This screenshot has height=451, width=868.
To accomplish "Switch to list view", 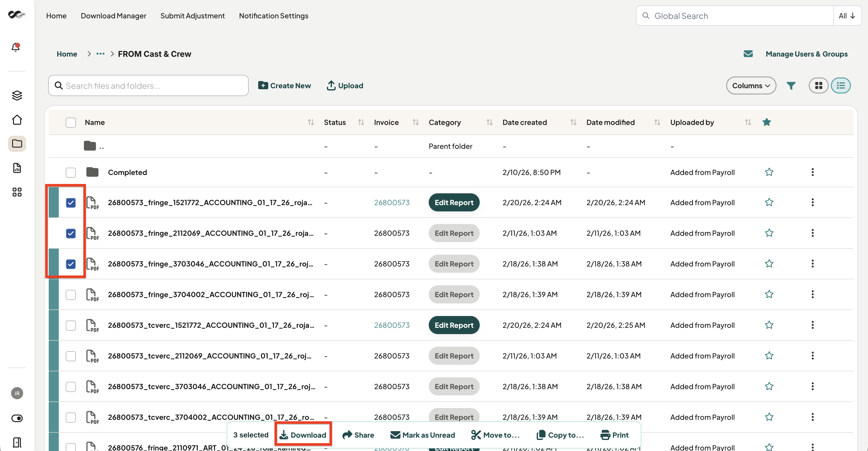I will (x=841, y=86).
